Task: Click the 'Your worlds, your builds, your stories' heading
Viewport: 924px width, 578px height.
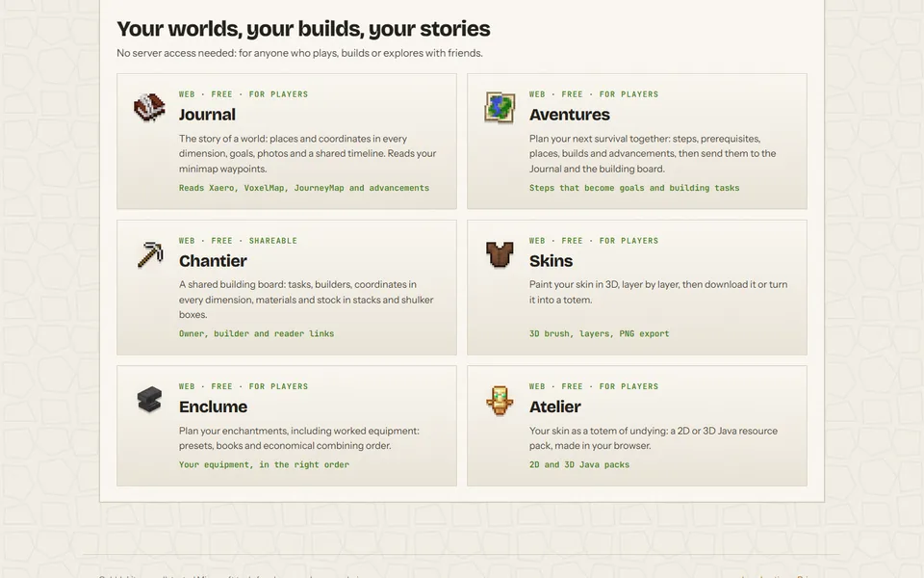Action: [303, 28]
